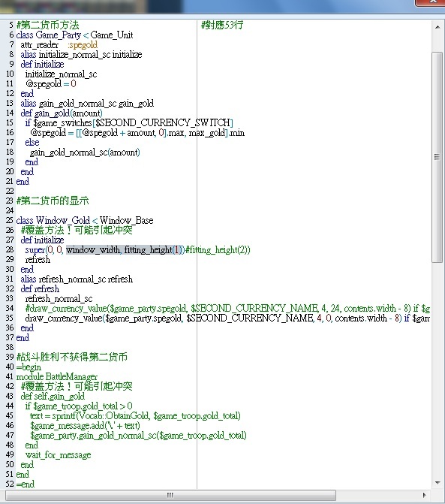The image size is (445, 504).
Task: Click '=begin' on line 40
Action: click(x=29, y=367)
